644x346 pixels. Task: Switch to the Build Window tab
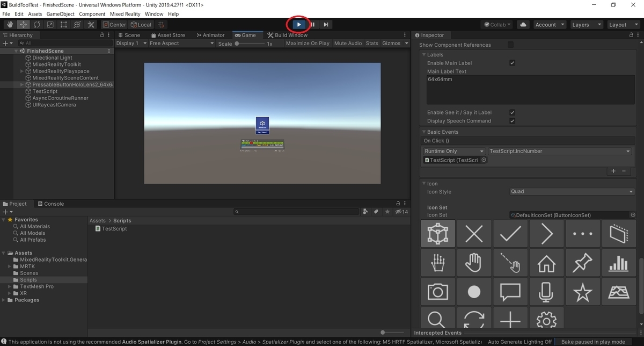[x=287, y=35]
